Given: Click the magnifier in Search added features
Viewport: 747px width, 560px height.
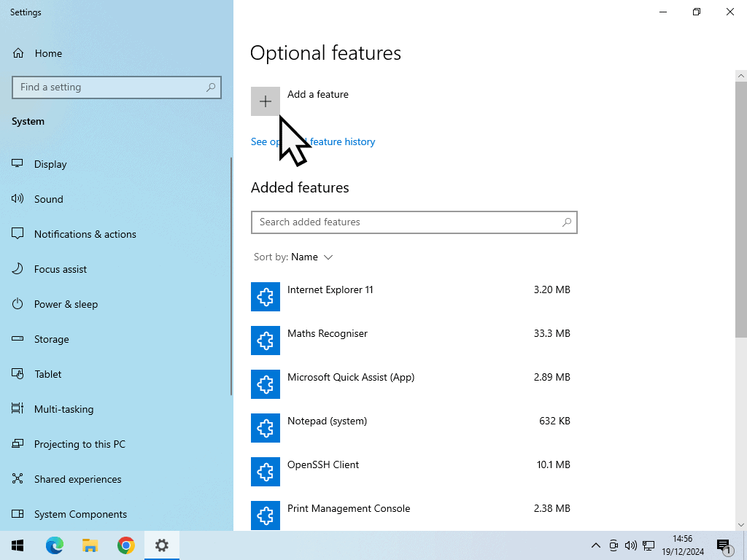Looking at the screenshot, I should (x=566, y=222).
